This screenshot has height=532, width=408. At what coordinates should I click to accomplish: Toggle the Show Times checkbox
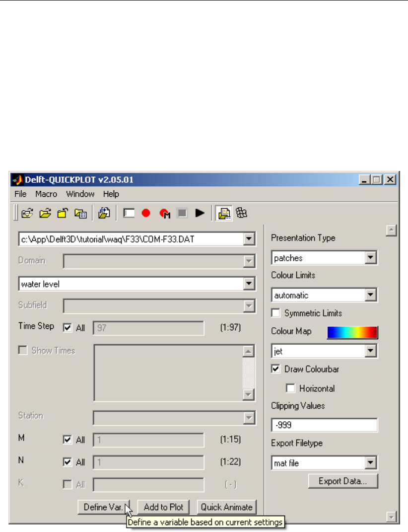pos(23,350)
